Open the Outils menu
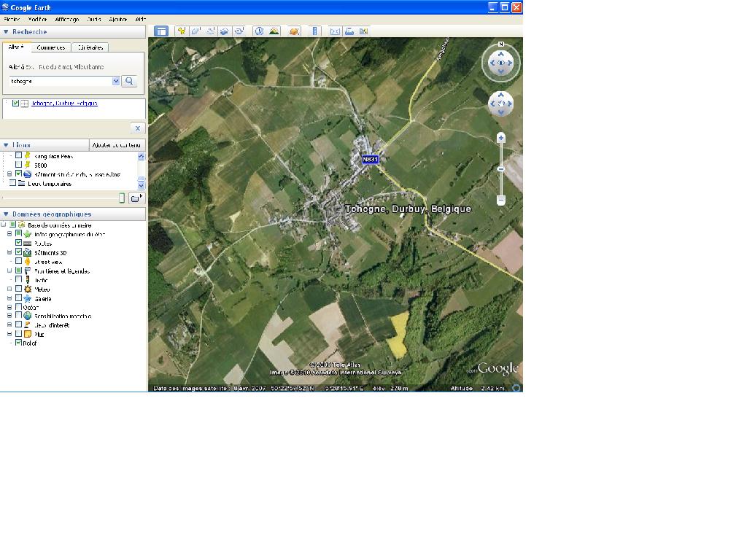 pos(94,20)
